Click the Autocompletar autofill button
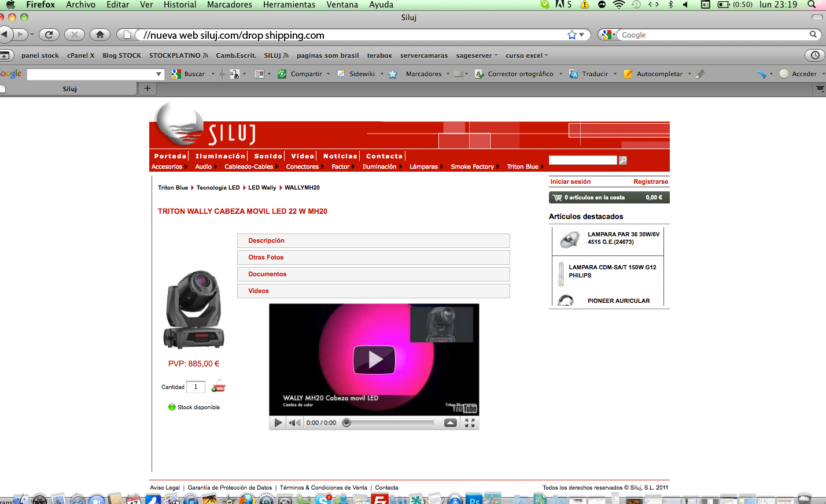The height and width of the screenshot is (504, 826). click(654, 74)
